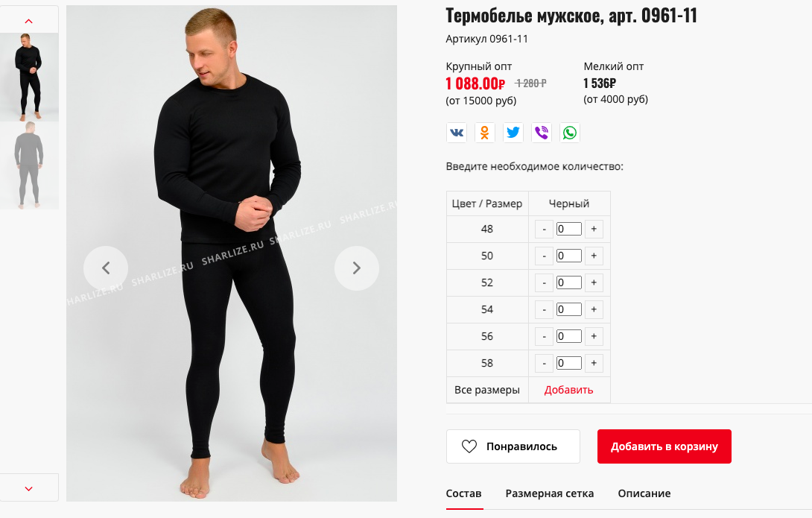
Task: Share via the Odnoklassniki icon
Action: click(x=485, y=133)
